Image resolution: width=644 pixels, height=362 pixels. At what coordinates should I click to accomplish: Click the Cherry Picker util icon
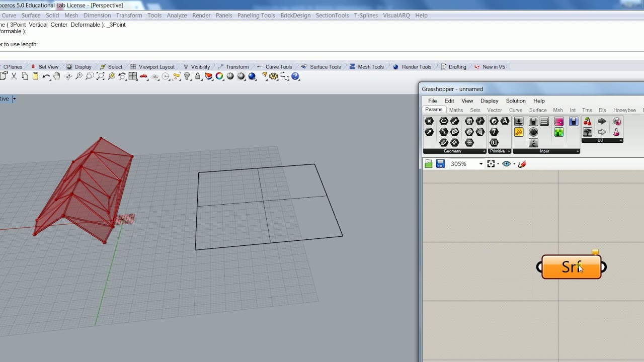pos(587,121)
